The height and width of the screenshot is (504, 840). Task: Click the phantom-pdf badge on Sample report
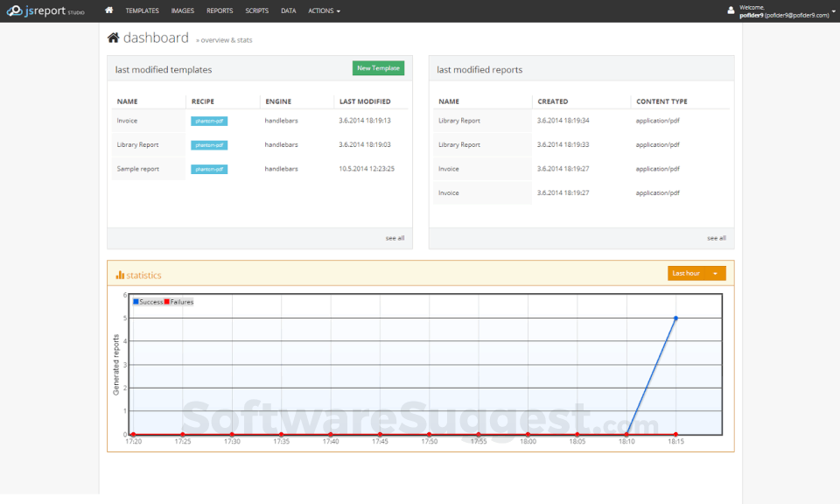[209, 169]
